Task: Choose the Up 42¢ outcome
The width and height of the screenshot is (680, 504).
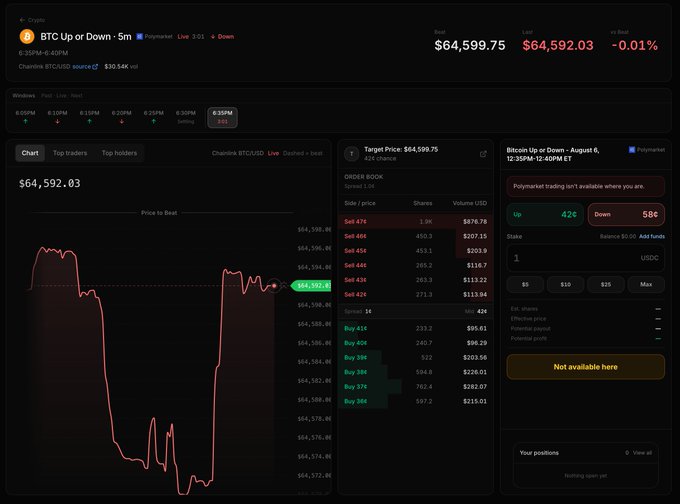Action: (x=545, y=214)
